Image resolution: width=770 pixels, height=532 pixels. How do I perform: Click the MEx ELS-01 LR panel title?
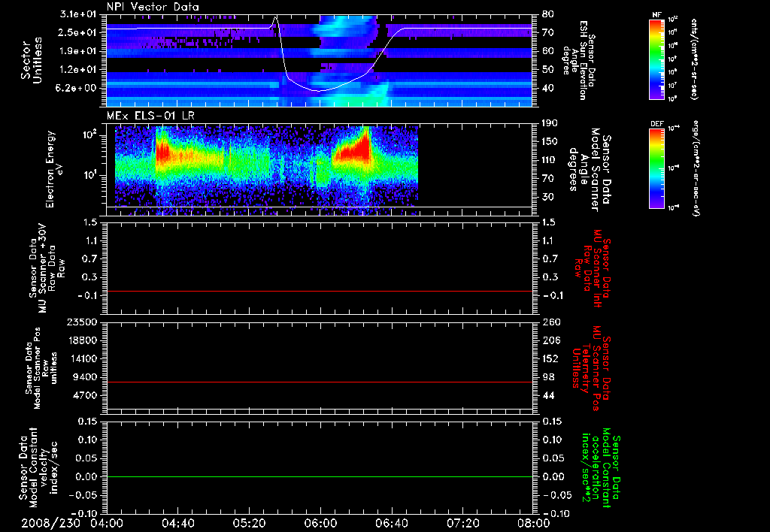click(152, 116)
